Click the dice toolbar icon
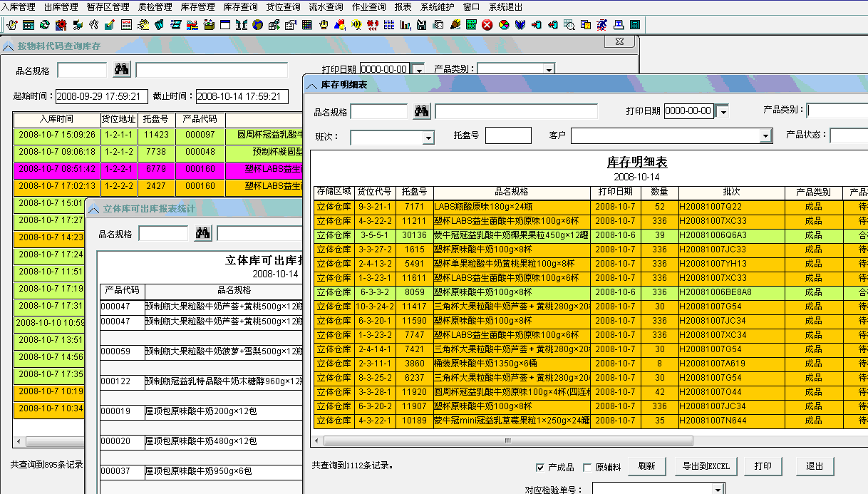 coord(438,25)
